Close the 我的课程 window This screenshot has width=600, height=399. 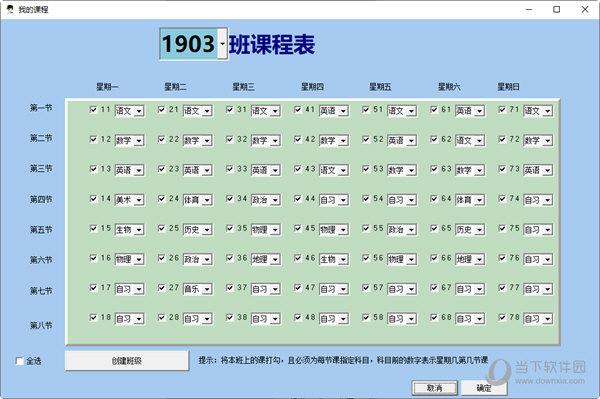click(585, 10)
